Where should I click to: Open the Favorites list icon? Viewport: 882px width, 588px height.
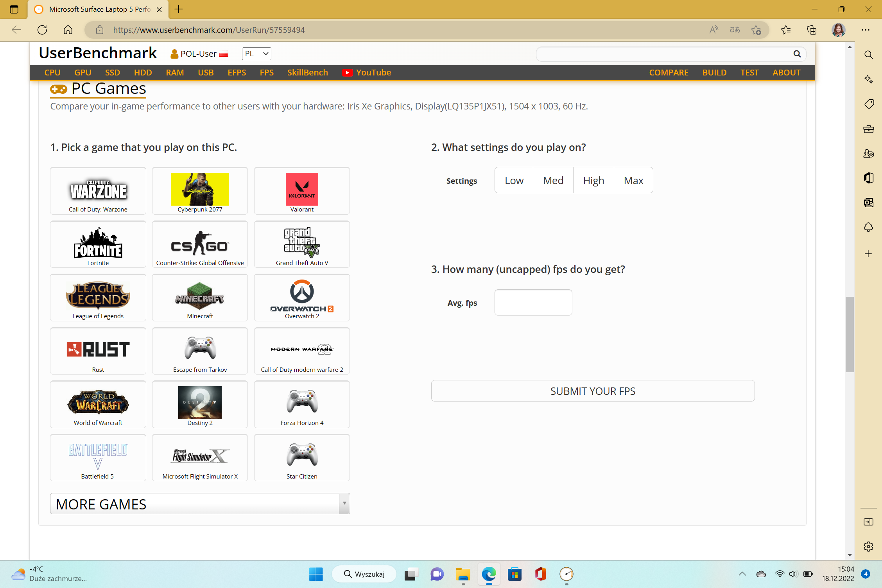(786, 30)
